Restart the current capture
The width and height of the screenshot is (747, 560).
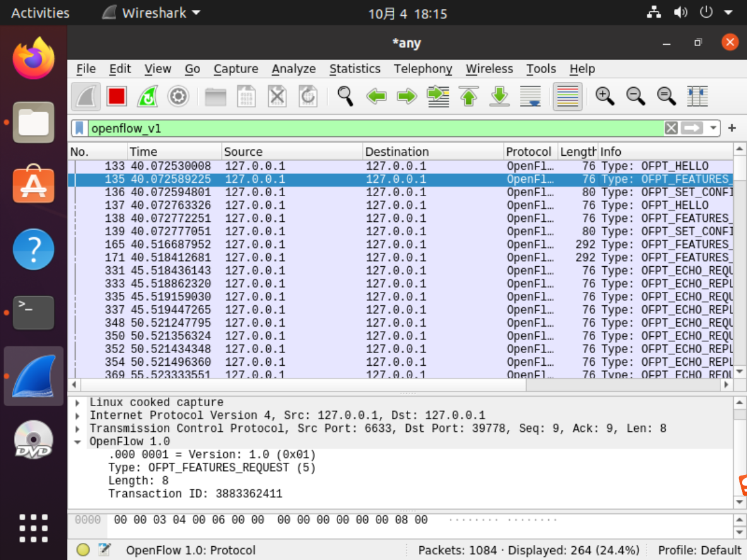tap(148, 96)
